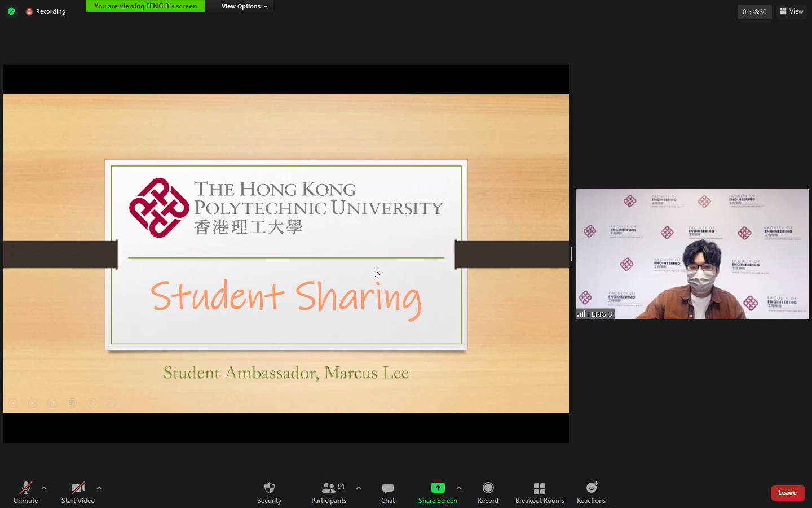Toggle meeting recording with Record button
Viewport: 812px width, 508px height.
pos(488,492)
